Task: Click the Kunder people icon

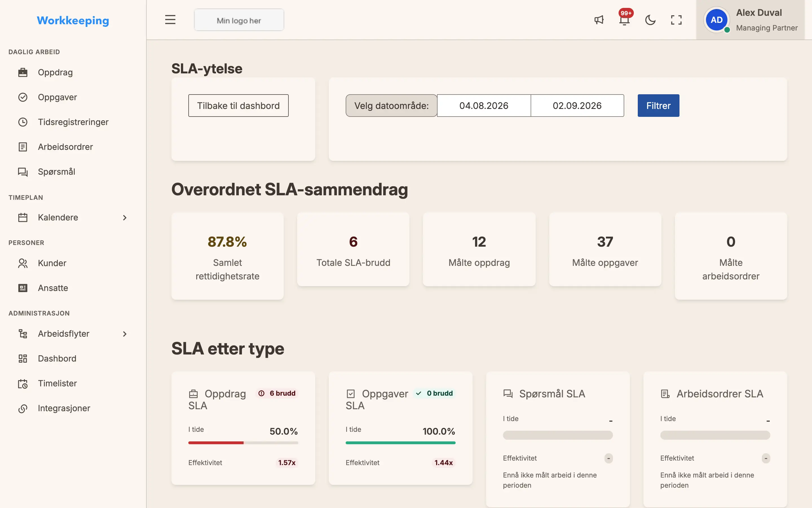Action: [23, 263]
